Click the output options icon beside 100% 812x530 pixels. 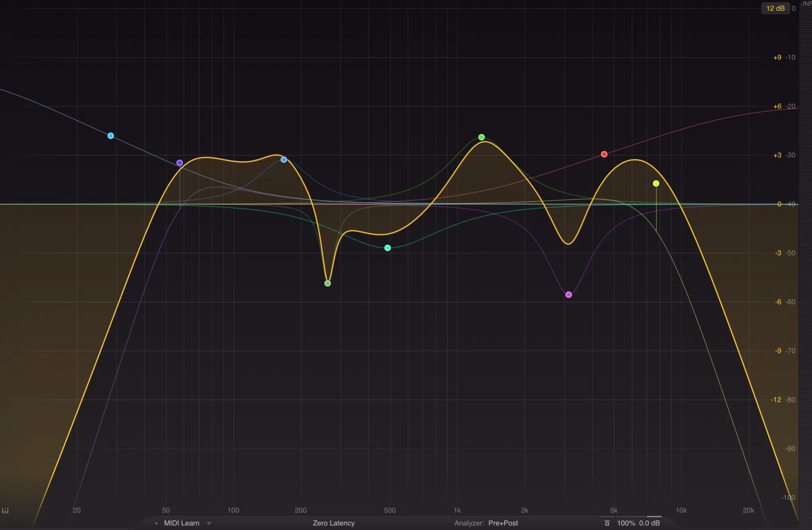click(x=607, y=523)
